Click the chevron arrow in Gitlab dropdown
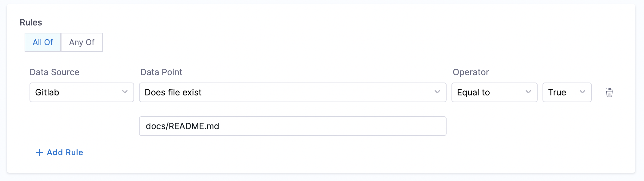Screen dimensions: 644x181 pyautogui.click(x=125, y=92)
